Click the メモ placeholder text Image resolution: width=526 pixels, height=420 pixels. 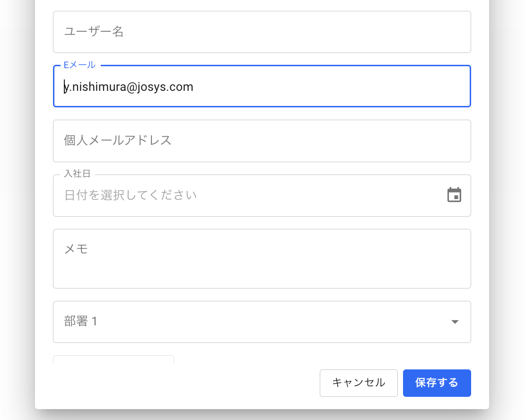[76, 249]
